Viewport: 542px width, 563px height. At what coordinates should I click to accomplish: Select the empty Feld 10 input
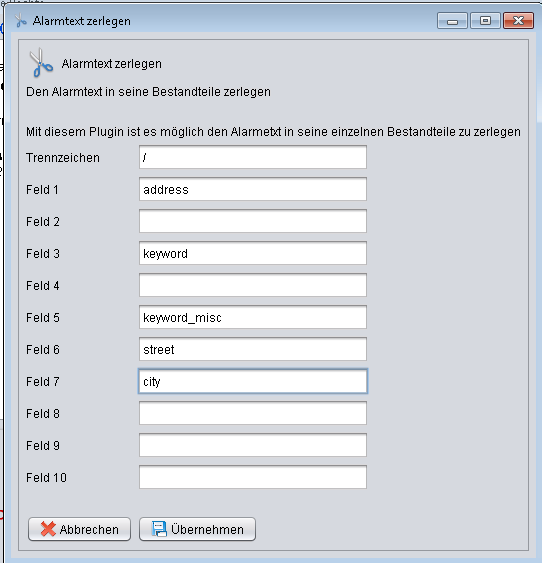pyautogui.click(x=253, y=477)
